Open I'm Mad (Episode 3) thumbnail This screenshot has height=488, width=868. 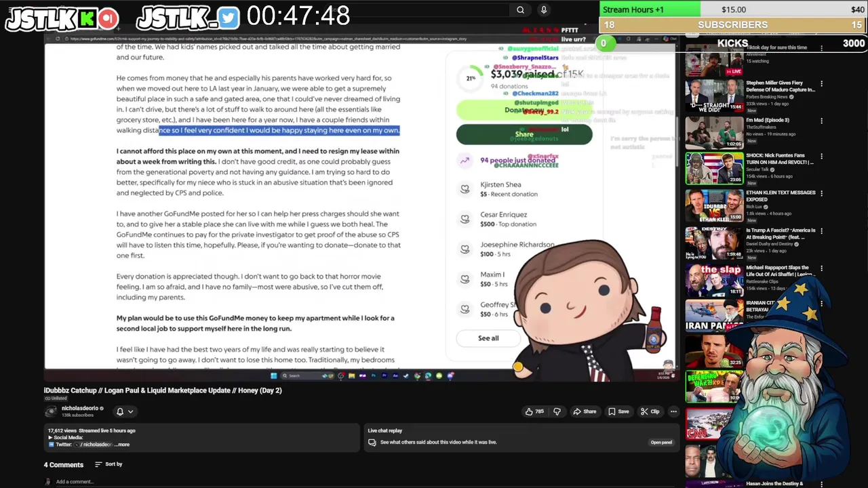coord(714,133)
